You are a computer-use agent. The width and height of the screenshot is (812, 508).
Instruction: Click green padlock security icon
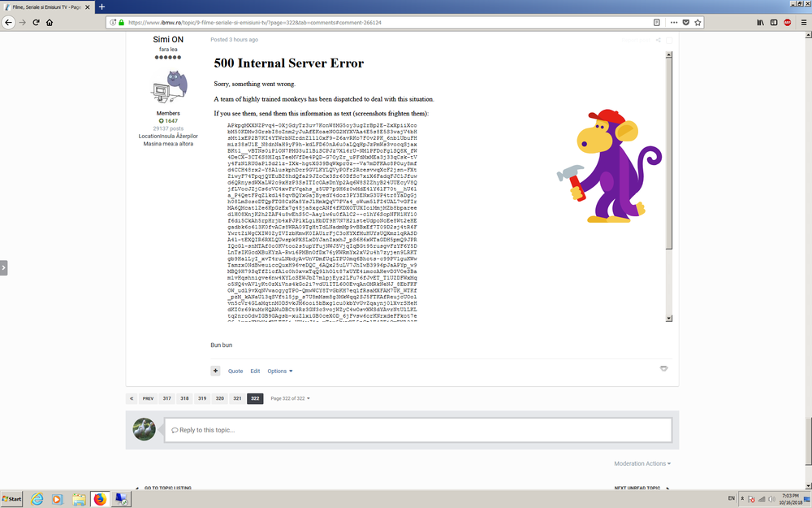pyautogui.click(x=121, y=22)
